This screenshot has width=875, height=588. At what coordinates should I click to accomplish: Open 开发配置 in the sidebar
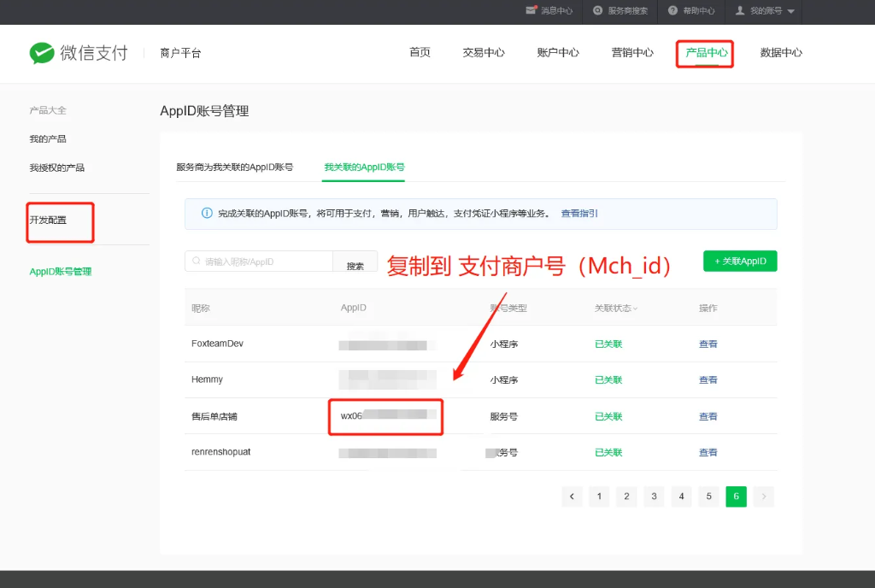tap(48, 220)
